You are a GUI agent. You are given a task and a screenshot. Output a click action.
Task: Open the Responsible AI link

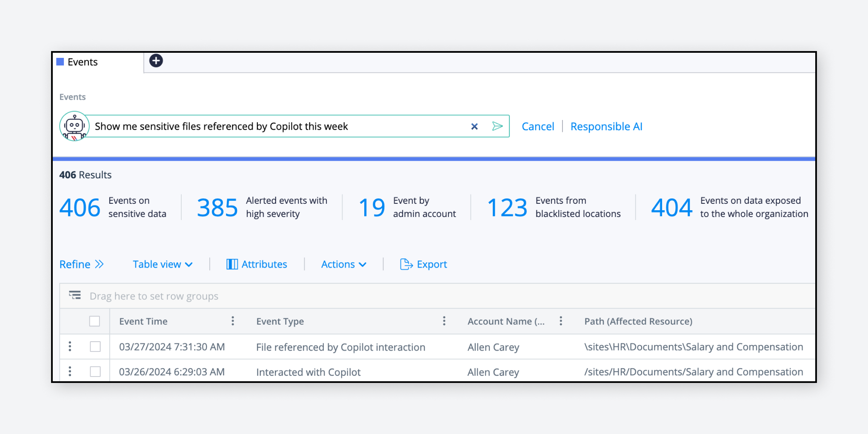tap(606, 126)
